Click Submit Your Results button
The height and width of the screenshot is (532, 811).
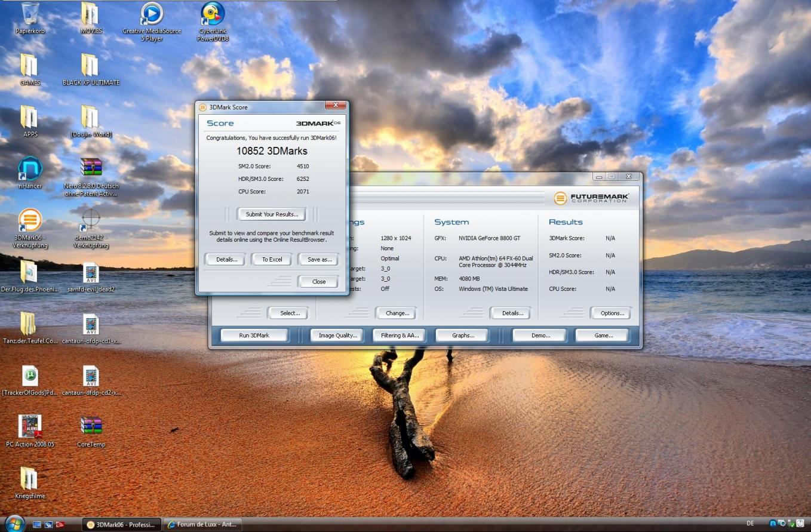[272, 214]
